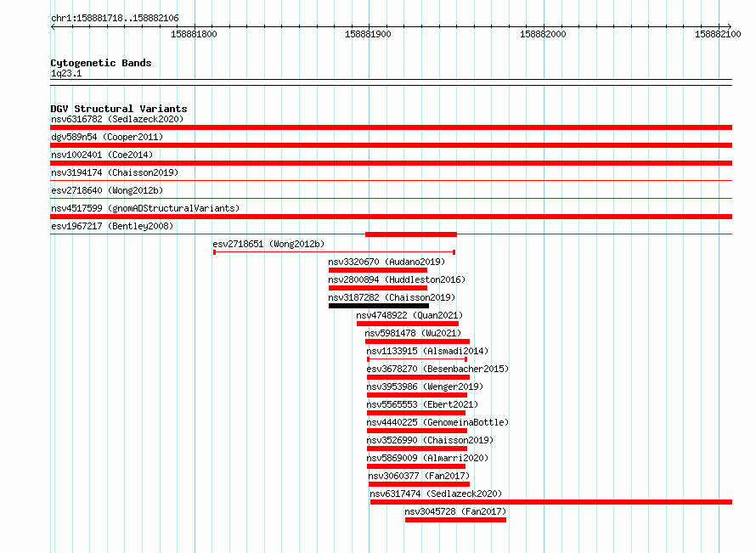Screen dimensions: 756x553
Task: Select the nsv1133915 (Alsmadi2014) label
Action: (x=427, y=351)
